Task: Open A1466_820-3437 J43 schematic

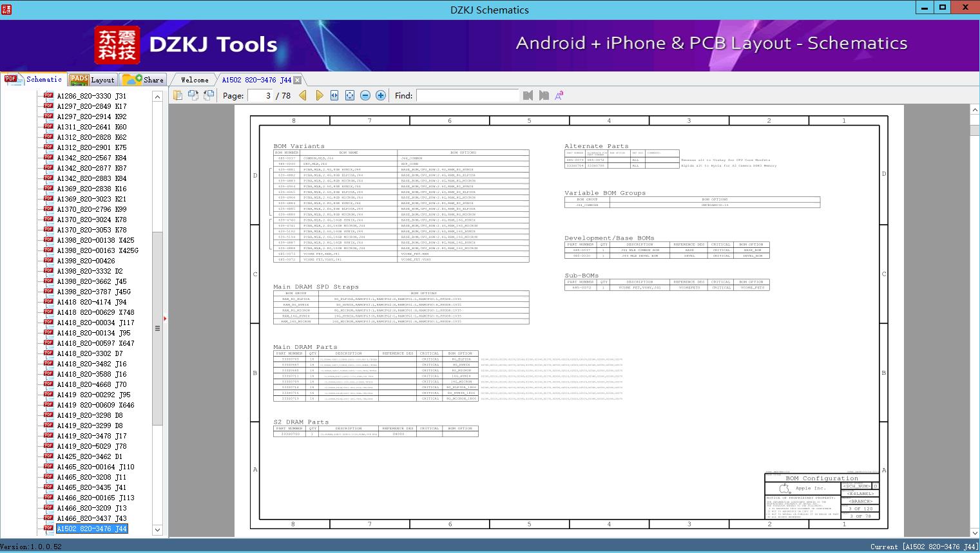Action: coord(91,518)
